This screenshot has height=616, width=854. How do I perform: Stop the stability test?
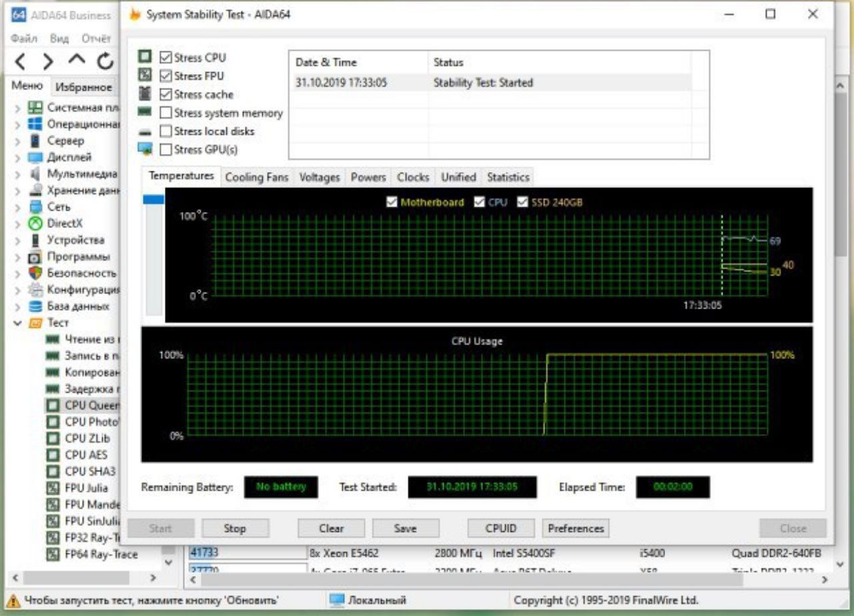(x=235, y=529)
